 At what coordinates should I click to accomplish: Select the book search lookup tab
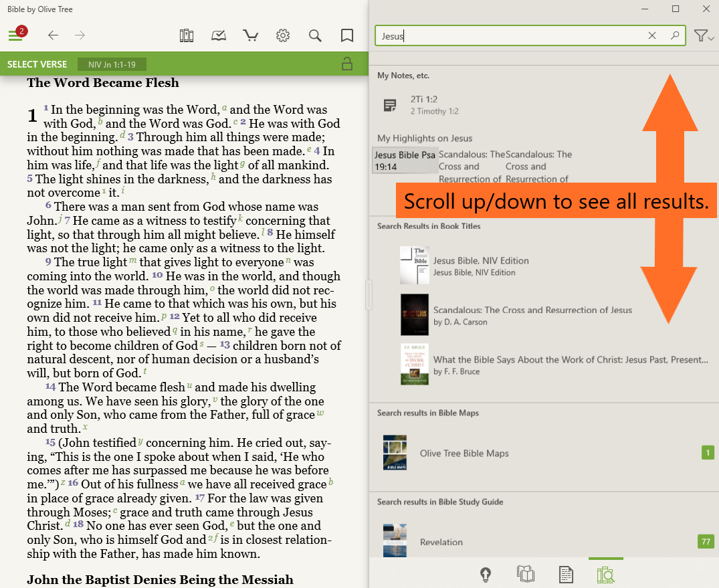tap(606, 574)
